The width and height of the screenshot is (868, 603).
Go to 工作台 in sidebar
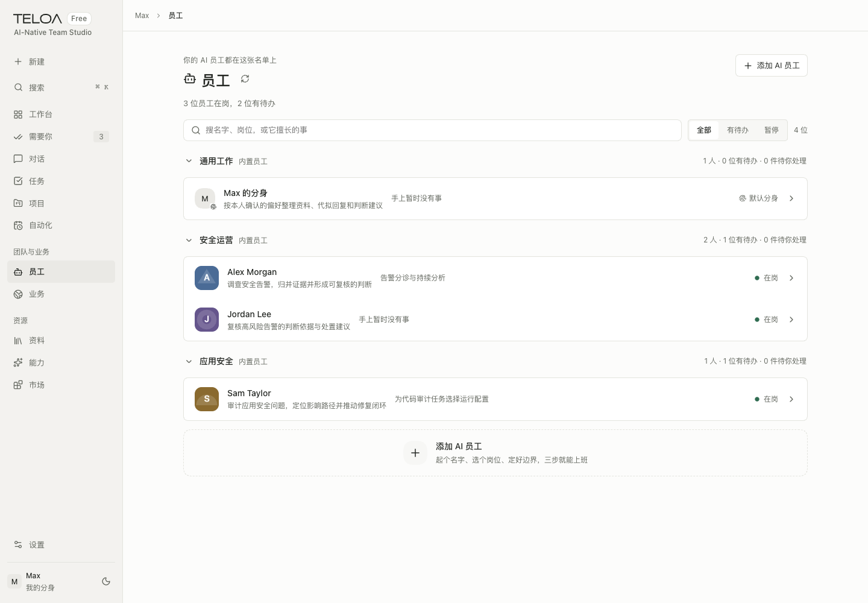(61, 115)
